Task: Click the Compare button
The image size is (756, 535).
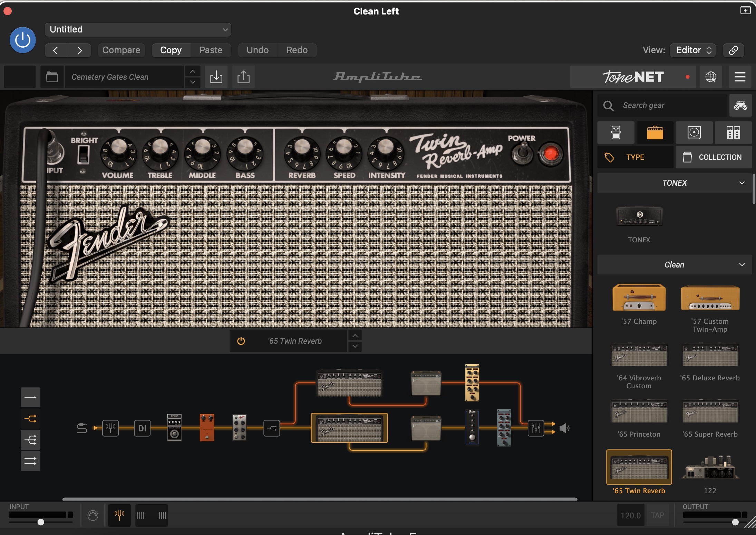Action: [121, 50]
